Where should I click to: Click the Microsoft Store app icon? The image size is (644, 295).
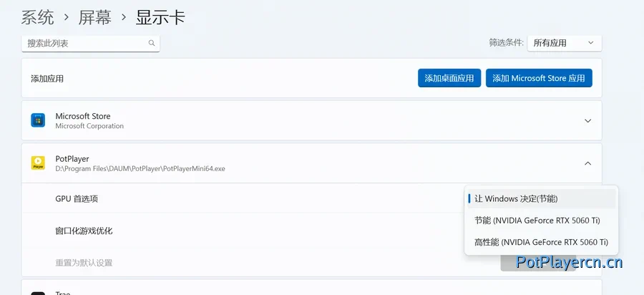pyautogui.click(x=38, y=120)
